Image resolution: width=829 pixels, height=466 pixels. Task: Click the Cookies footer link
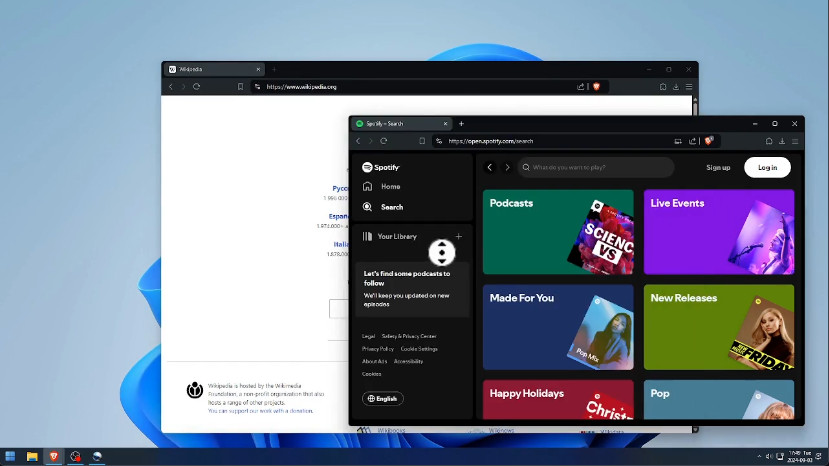click(372, 374)
